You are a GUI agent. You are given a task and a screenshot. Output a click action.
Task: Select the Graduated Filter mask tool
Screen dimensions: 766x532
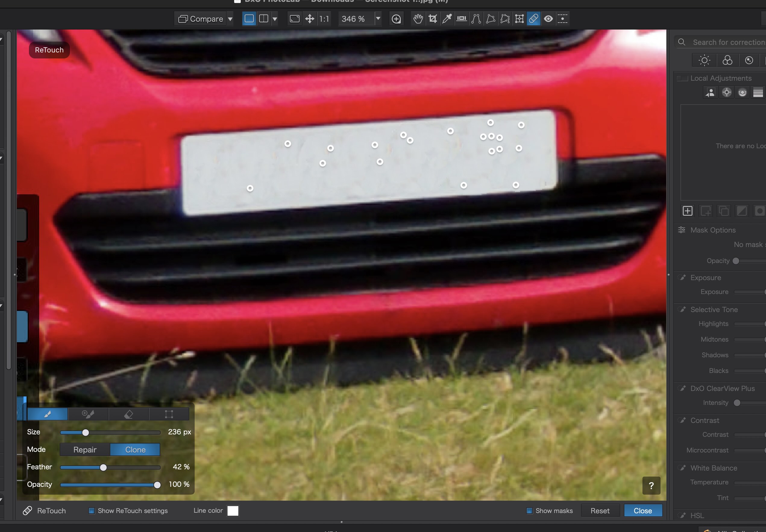point(758,92)
